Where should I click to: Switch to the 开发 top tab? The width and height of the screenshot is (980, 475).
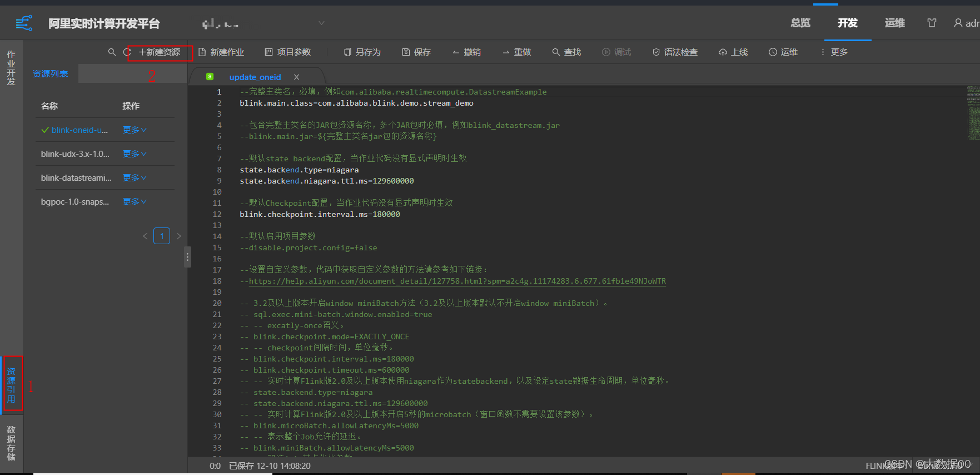[x=848, y=23]
